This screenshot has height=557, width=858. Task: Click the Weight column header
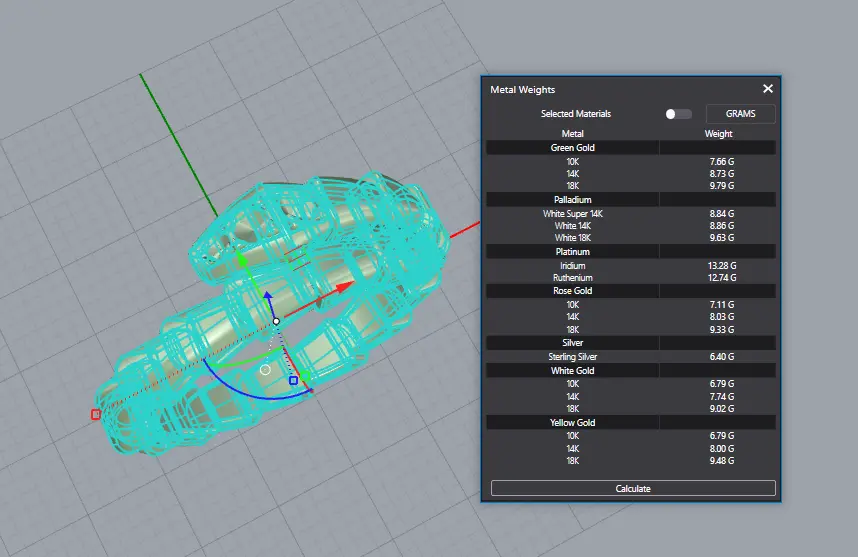(x=718, y=133)
